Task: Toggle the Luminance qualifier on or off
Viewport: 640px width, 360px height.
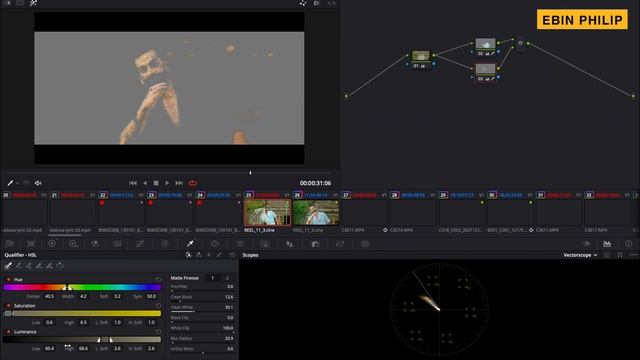Action: pos(8,332)
